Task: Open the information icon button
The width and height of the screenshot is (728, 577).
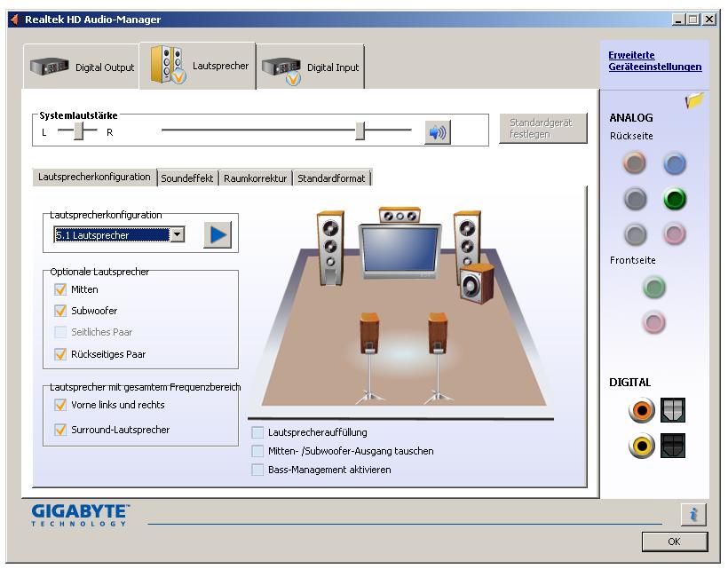Action: point(693,514)
